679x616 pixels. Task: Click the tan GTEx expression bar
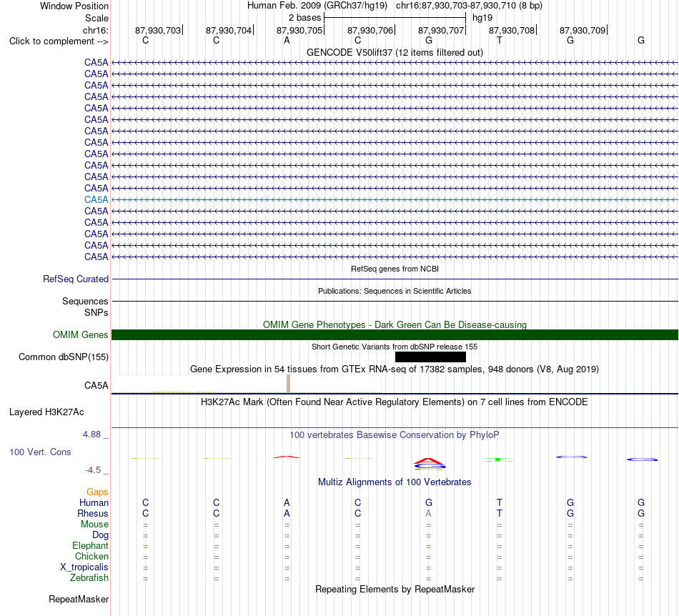tap(289, 384)
